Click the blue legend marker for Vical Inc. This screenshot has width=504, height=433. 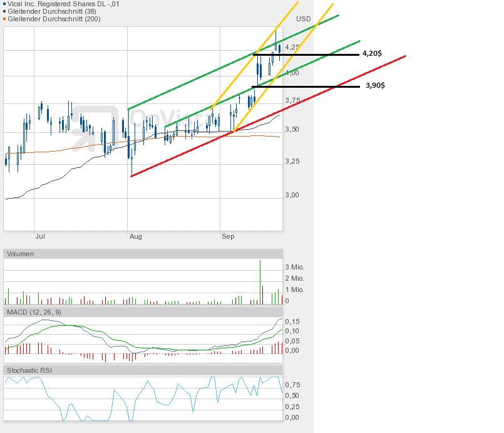[x=4, y=4]
